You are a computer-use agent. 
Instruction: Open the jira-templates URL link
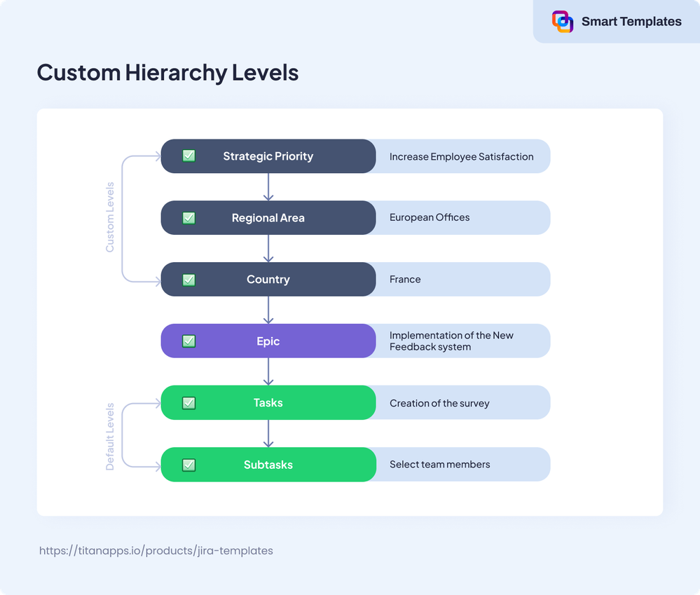tap(156, 550)
